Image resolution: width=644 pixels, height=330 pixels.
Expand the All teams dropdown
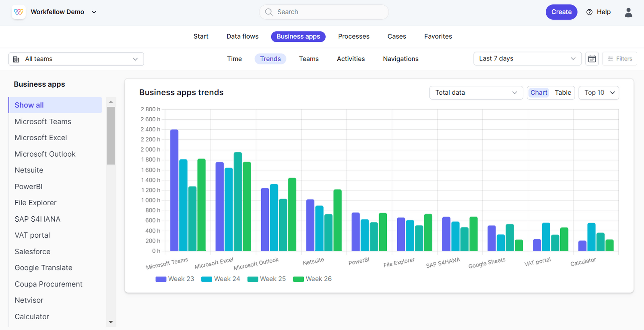pos(76,59)
